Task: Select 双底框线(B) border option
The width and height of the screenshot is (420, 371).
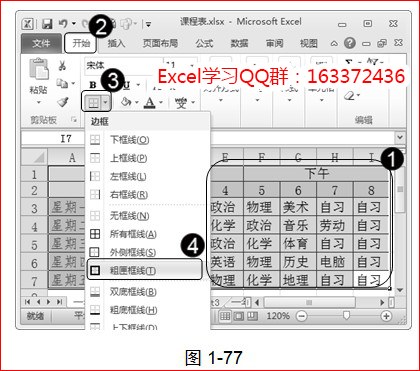Action: (148, 292)
